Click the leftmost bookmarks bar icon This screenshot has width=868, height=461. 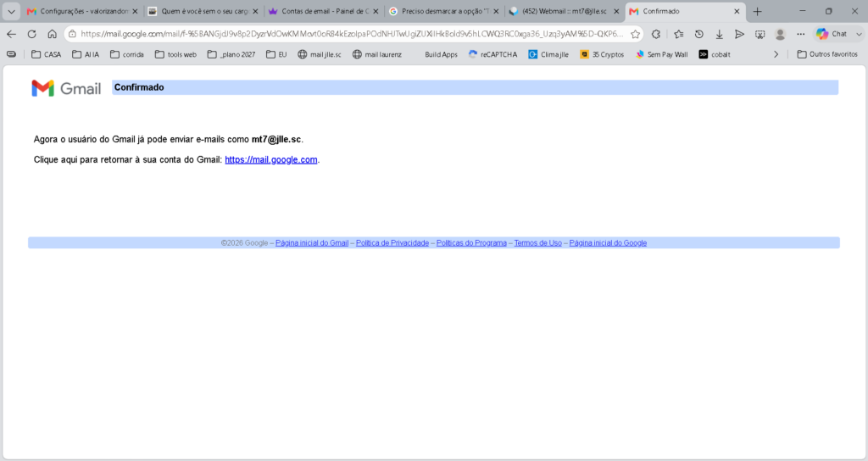click(x=11, y=54)
